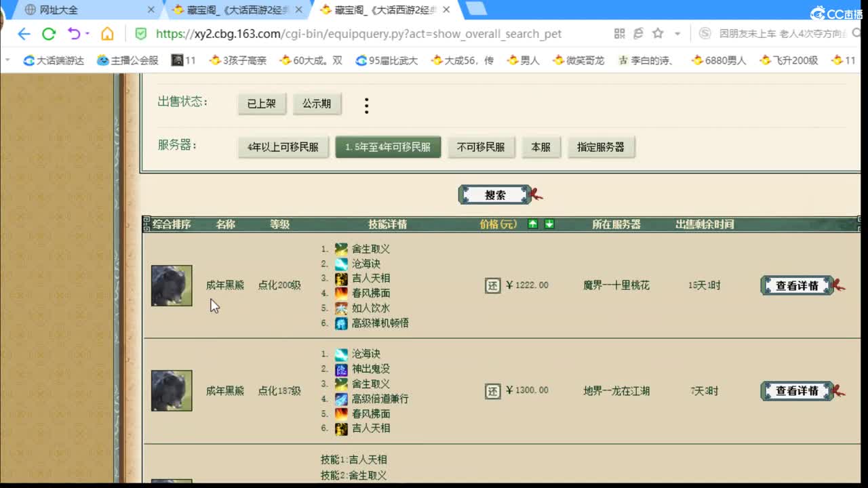Open bookmark 大话端游达

[x=54, y=60]
